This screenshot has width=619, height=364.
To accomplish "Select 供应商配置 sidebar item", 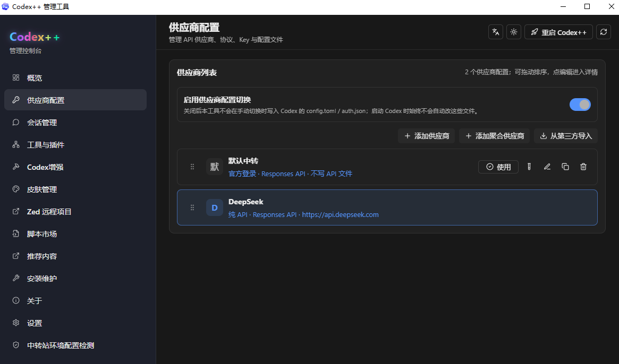I will (x=75, y=100).
